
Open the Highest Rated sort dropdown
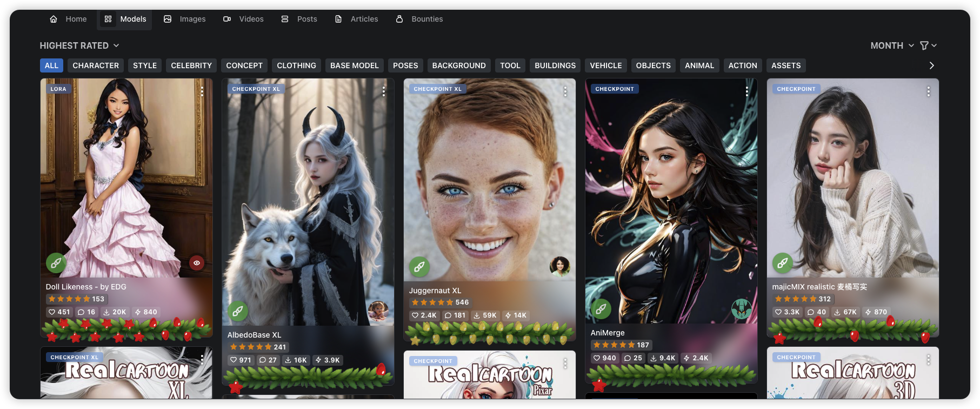(x=79, y=45)
